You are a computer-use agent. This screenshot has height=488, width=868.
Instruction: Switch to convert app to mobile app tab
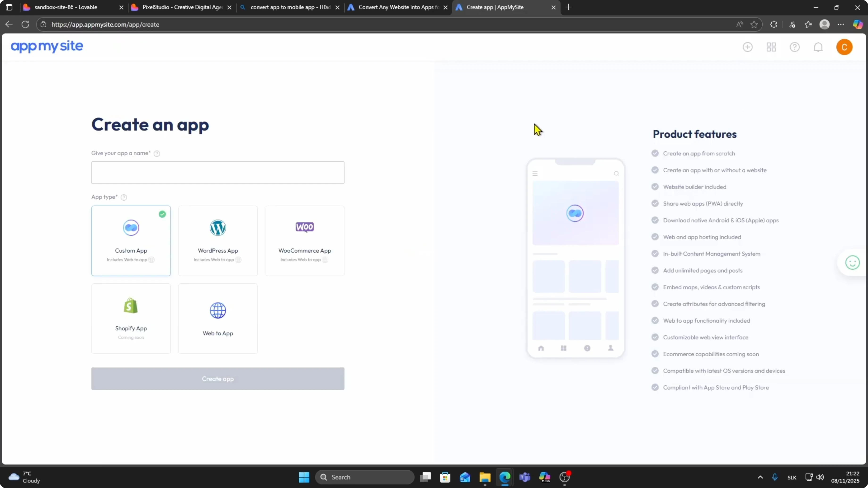290,7
